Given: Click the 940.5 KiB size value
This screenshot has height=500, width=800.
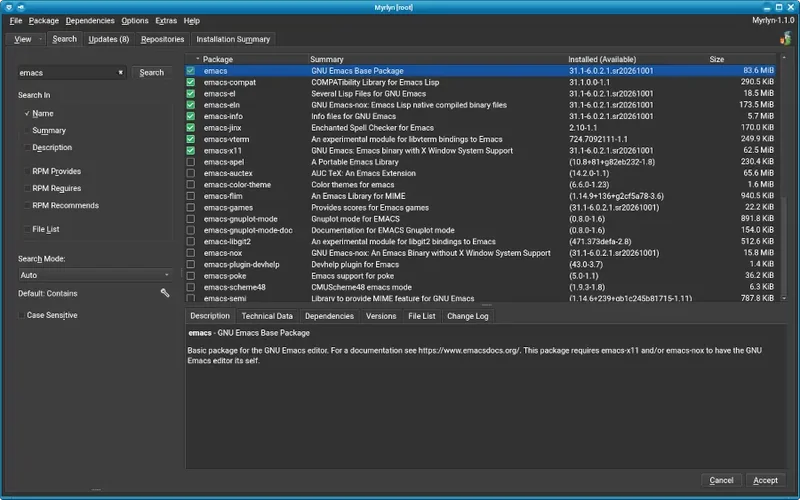Looking at the screenshot, I should tap(757, 196).
